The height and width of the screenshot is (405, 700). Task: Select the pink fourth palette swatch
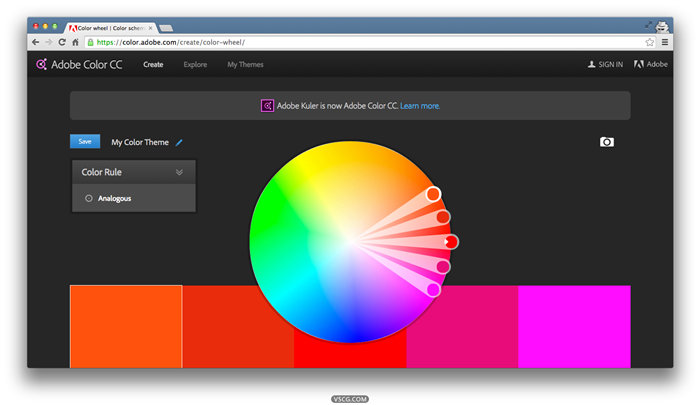tap(462, 326)
